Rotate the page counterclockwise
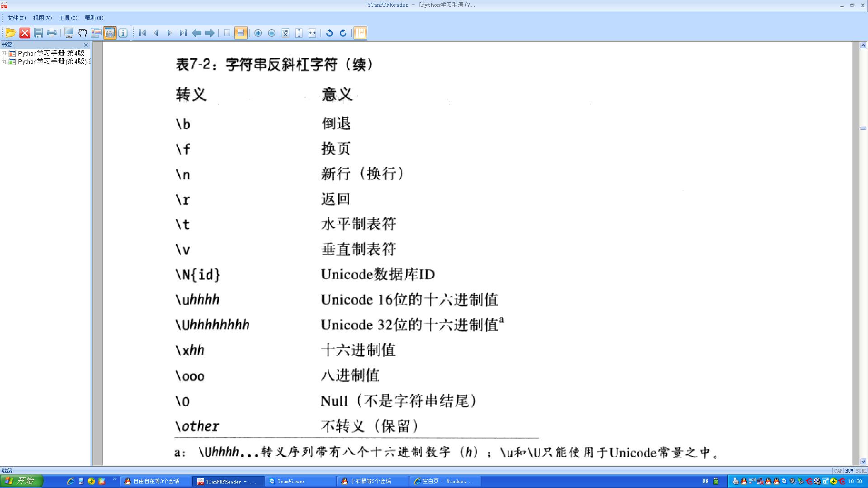Viewport: 868px width, 488px height. [329, 33]
